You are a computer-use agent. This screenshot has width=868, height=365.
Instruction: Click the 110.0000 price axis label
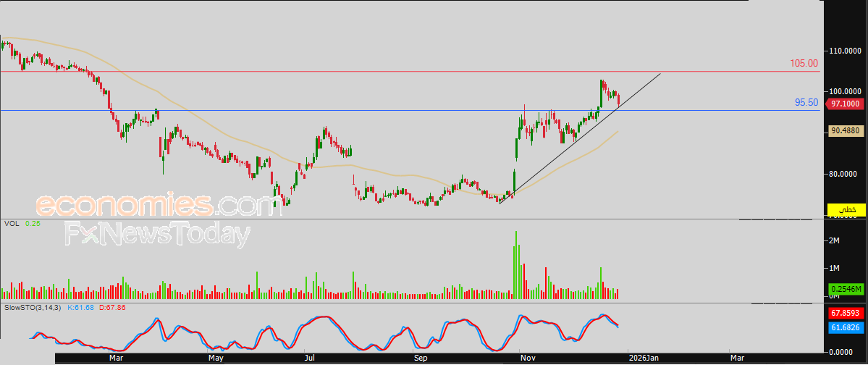846,51
